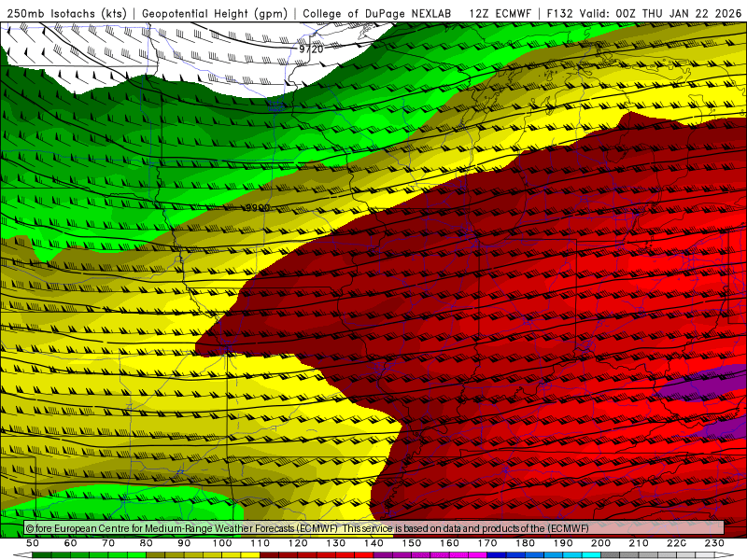This screenshot has height=560, width=747.
Task: Click the legend value 150
Action: coord(412,543)
